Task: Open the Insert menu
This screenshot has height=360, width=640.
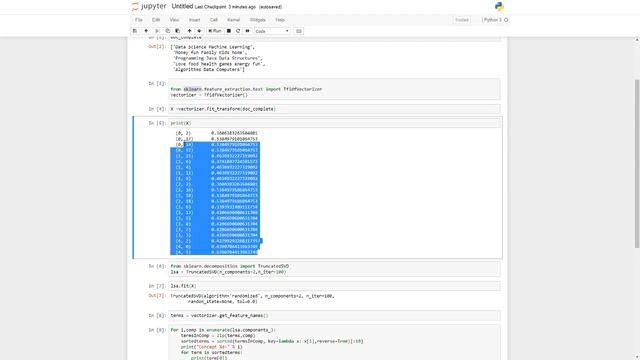Action: pos(194,20)
